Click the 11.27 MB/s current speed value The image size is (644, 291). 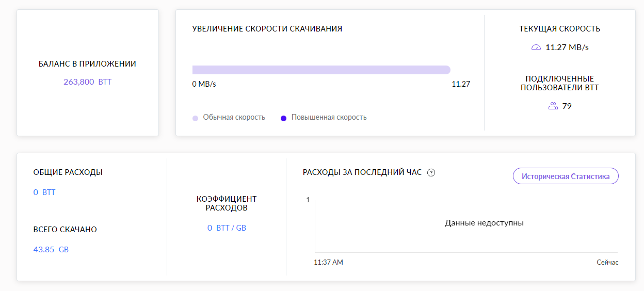click(x=567, y=47)
